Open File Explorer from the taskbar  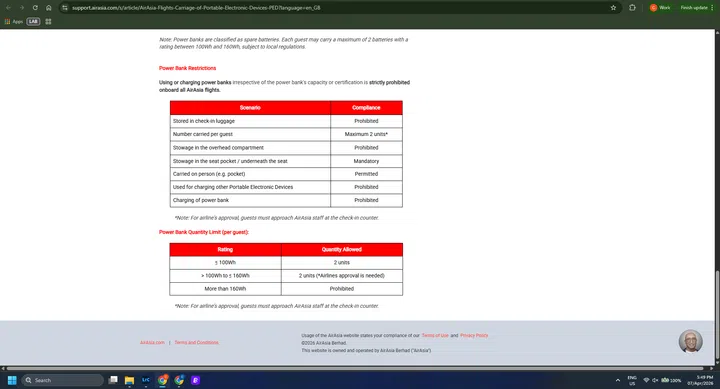click(129, 380)
